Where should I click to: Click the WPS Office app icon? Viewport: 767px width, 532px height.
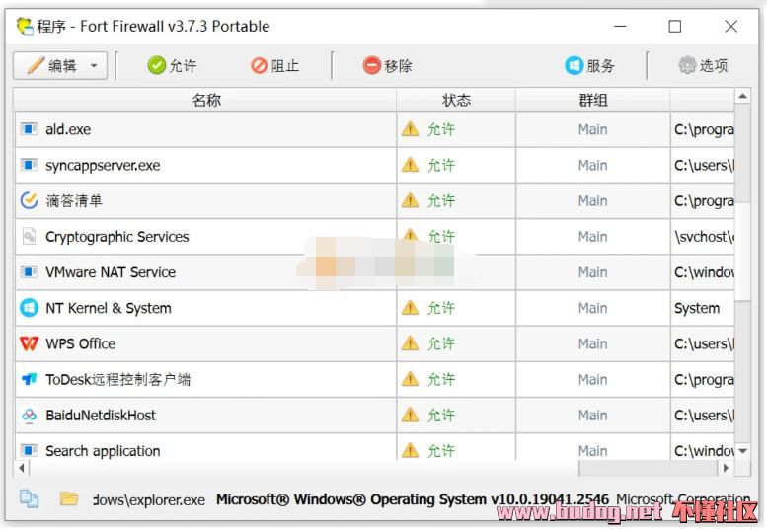(29, 343)
